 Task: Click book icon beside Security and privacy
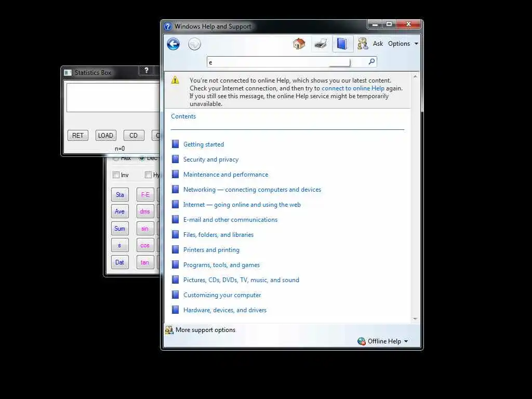(175, 159)
